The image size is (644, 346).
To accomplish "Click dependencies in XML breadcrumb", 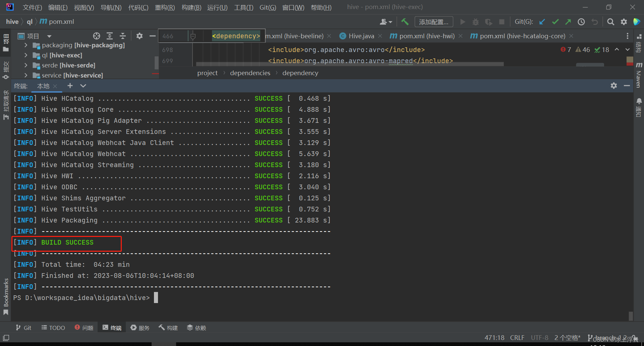I will point(250,73).
